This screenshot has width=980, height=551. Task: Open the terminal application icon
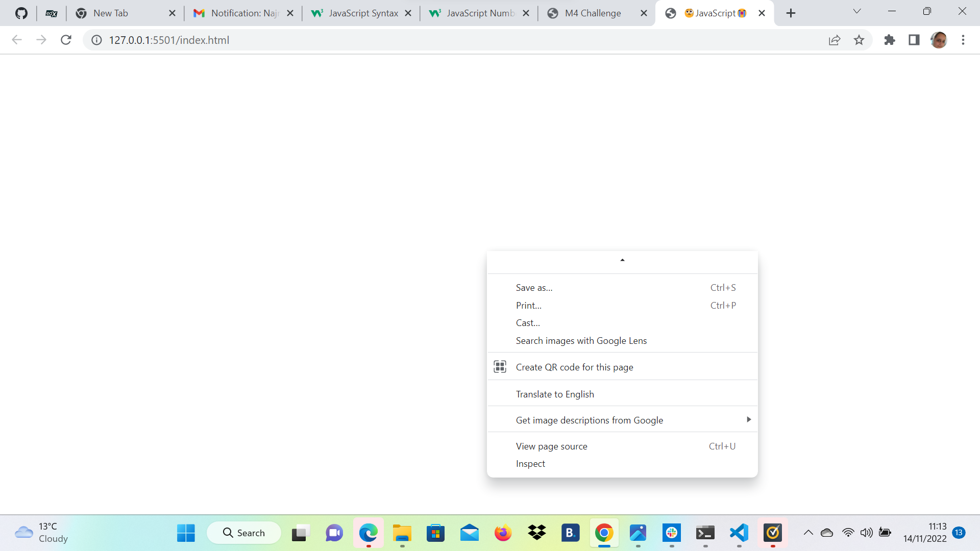click(705, 532)
